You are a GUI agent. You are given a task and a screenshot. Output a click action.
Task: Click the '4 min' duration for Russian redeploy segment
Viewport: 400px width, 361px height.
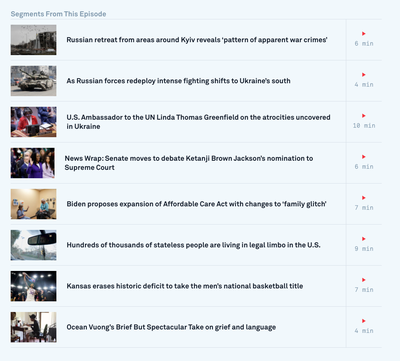[364, 85]
